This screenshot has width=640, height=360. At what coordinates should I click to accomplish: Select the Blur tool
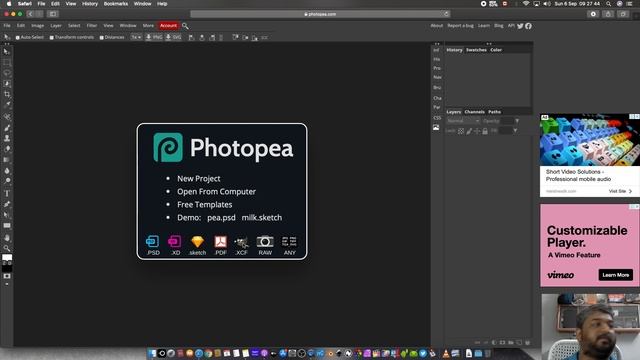click(7, 171)
